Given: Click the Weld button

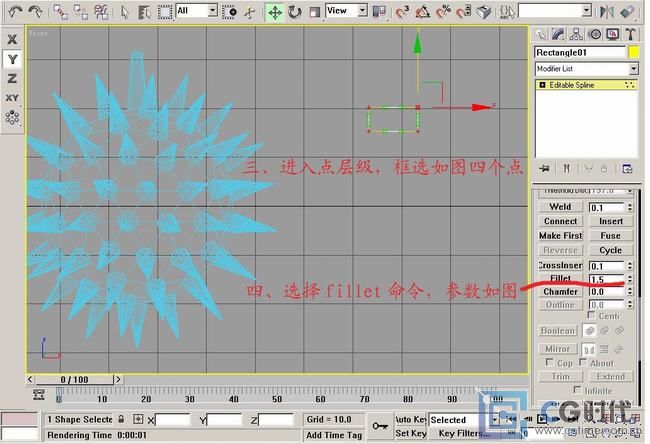Looking at the screenshot, I should [x=560, y=206].
